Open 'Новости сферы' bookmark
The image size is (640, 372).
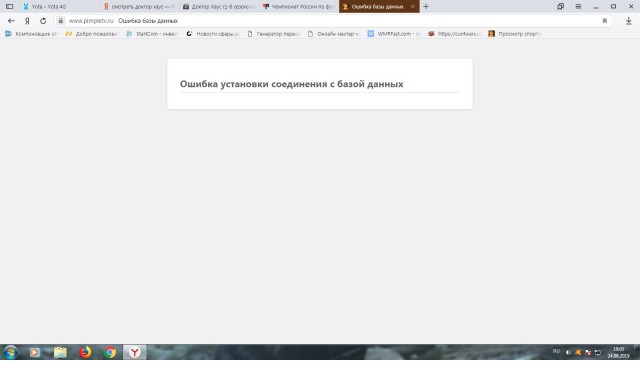(213, 34)
